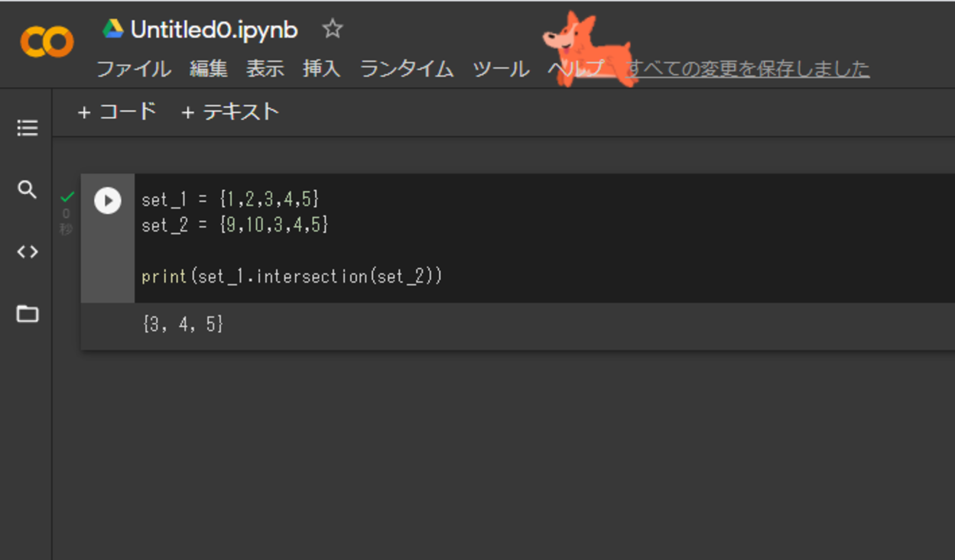Open the 編集 menu

point(209,69)
